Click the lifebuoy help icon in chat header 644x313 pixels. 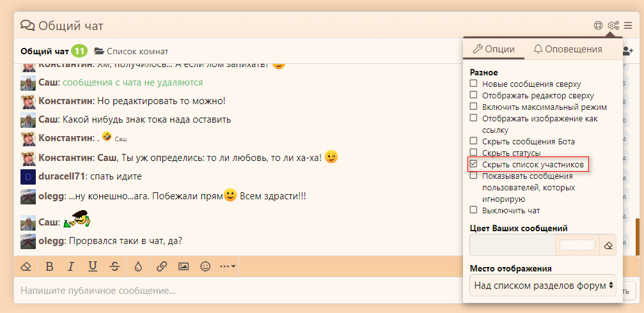coord(598,26)
